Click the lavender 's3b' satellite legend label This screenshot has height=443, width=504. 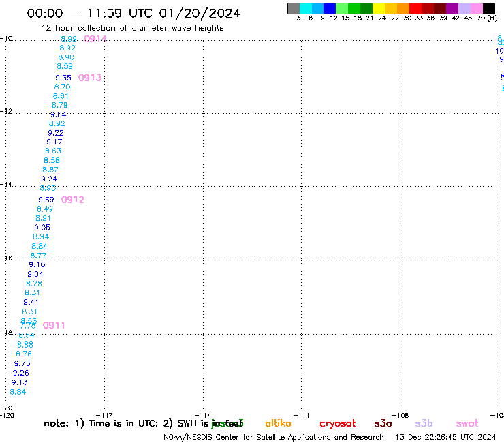point(424,423)
